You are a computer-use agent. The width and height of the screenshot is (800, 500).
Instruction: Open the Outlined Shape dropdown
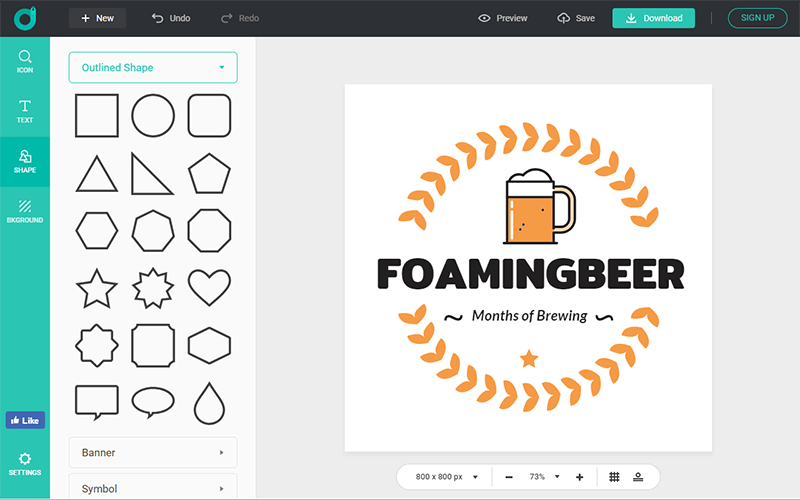153,68
